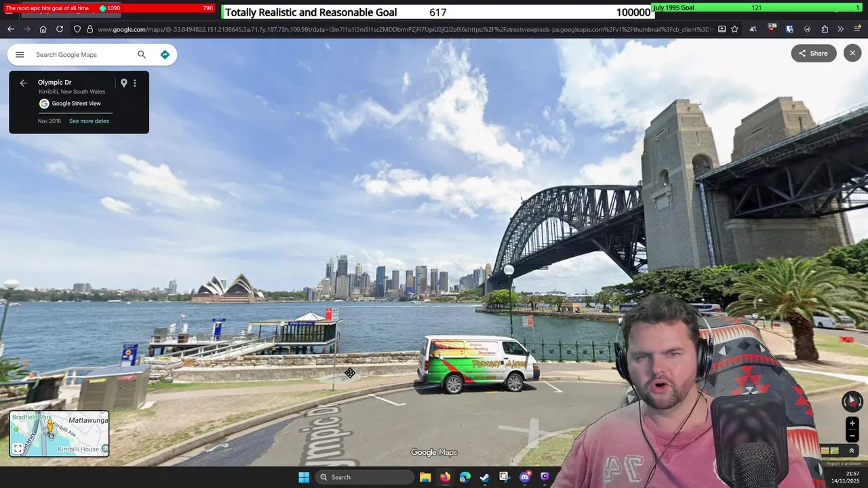Click the Windows taskbar Search box
This screenshot has height=488, width=868.
pyautogui.click(x=366, y=477)
